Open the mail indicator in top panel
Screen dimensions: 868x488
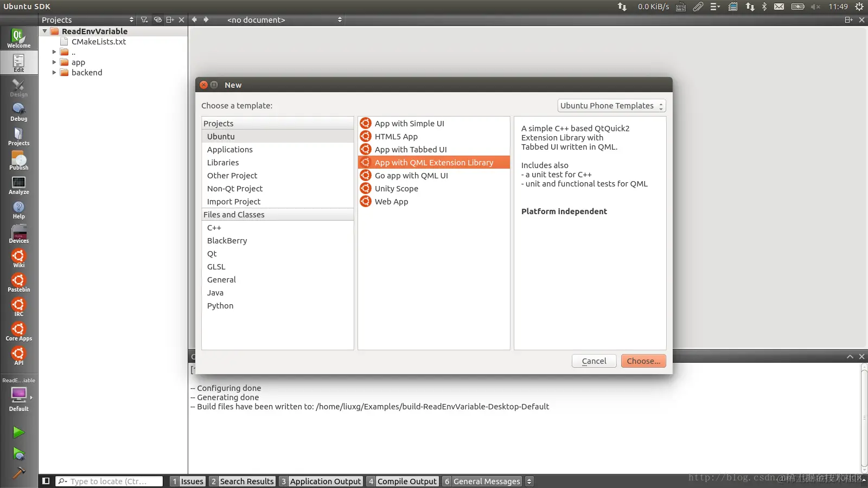779,7
